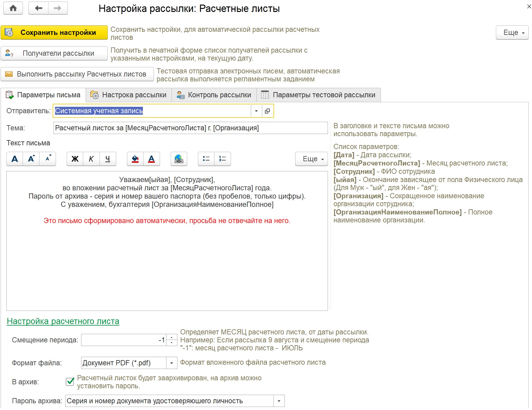Click [Дата] parameter description
The width and height of the screenshot is (532, 410).
372,155
